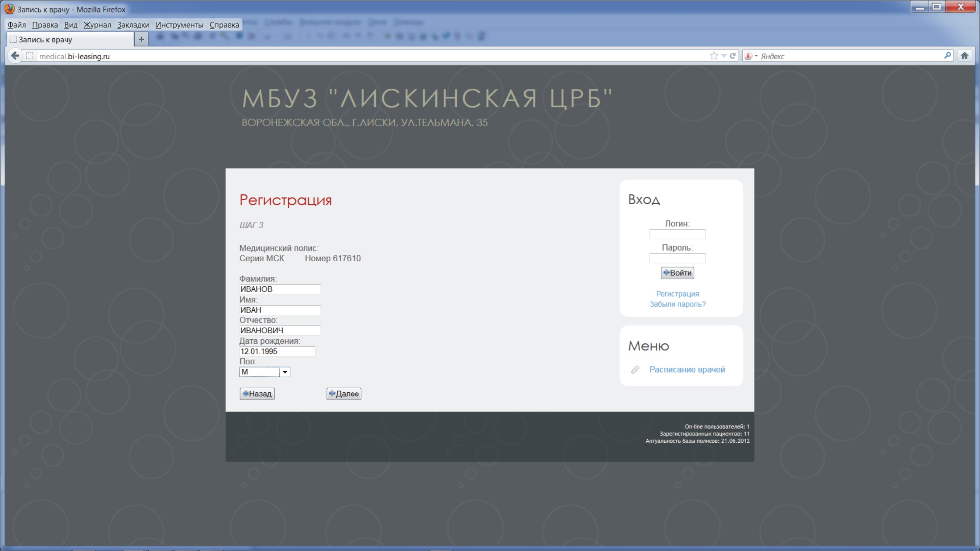980x551 pixels.
Task: Open the Закладки menu
Action: (133, 25)
